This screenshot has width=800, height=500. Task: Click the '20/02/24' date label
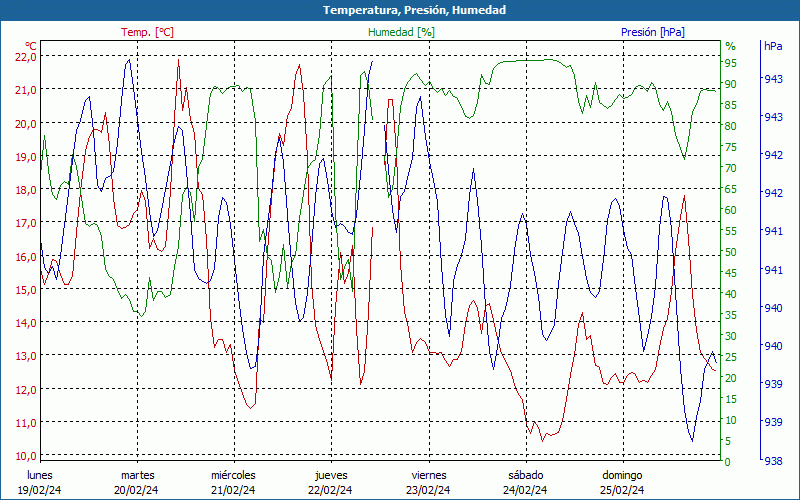136,491
